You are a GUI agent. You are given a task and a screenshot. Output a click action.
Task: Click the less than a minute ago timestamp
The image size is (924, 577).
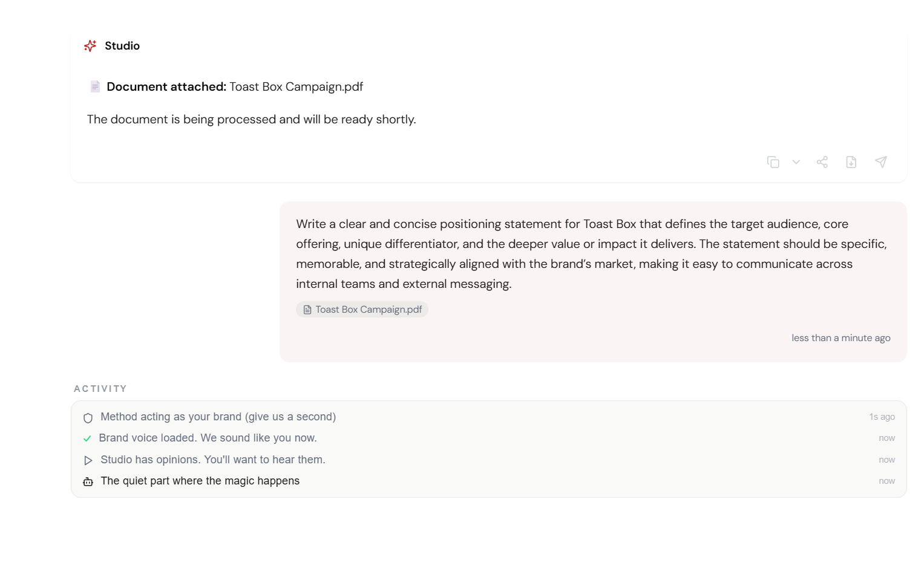click(x=841, y=337)
